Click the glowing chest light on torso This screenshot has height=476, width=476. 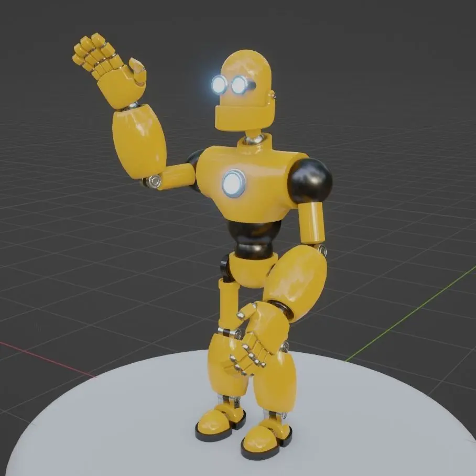[233, 183]
